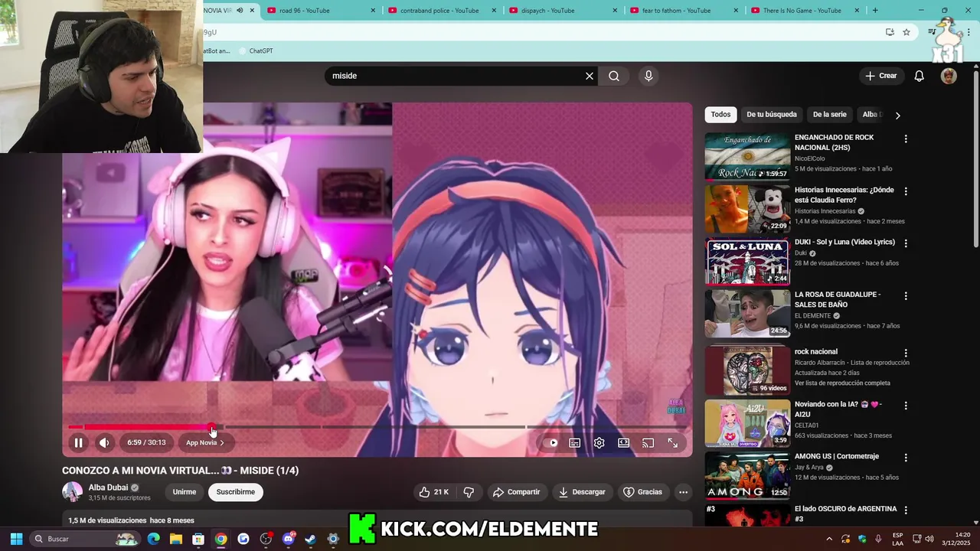Screen dimensions: 980x551
Task: Switch to theater mode
Action: coord(623,442)
